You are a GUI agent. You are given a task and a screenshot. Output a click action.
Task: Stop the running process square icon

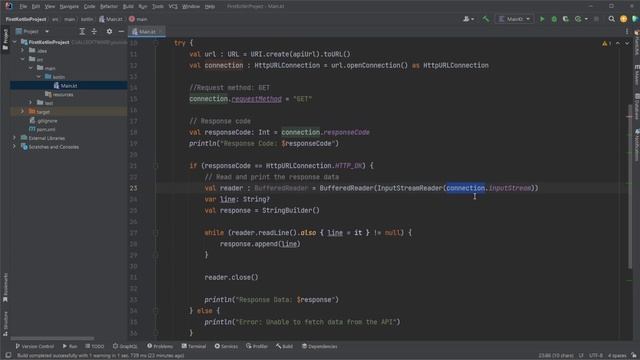[596, 19]
